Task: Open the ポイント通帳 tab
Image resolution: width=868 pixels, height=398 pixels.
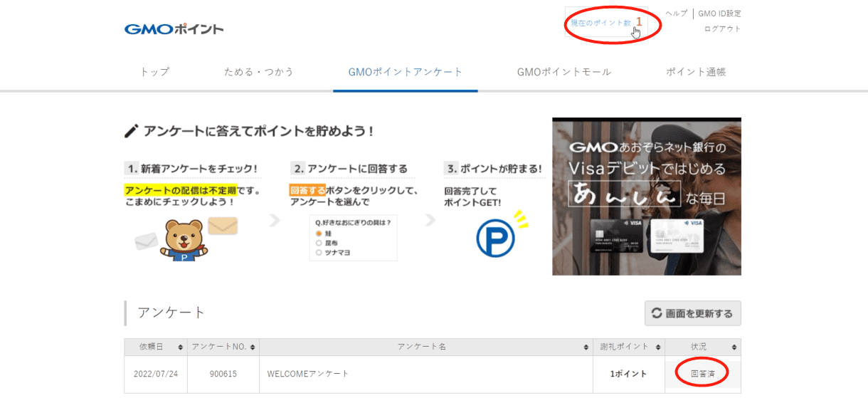Action: [696, 72]
